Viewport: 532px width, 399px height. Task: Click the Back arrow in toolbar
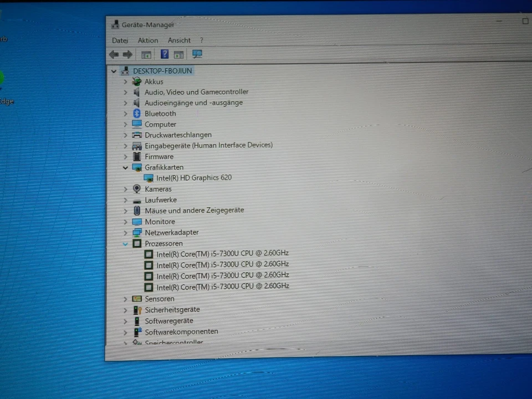(114, 54)
